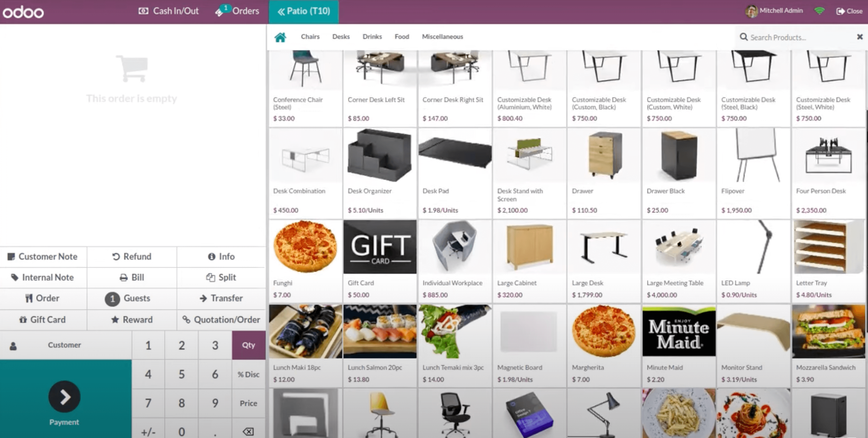Switch numpad to Price mode

(248, 403)
